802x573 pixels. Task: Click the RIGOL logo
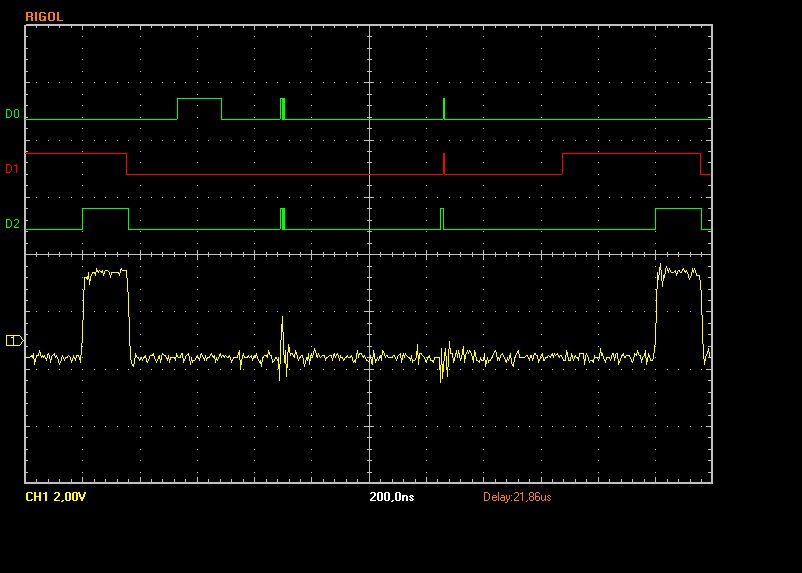point(46,16)
